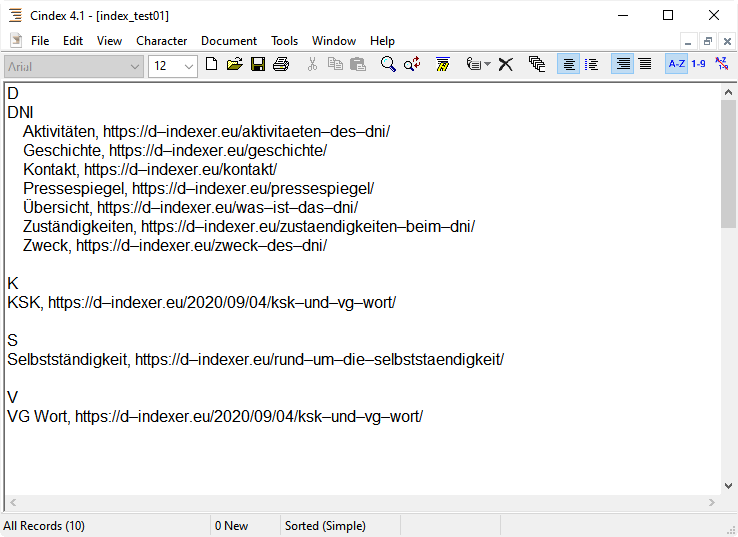Print the index using the printer icon

pos(281,65)
